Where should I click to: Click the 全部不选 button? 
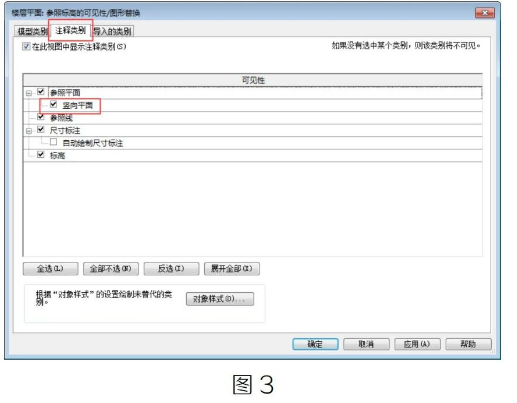[111, 269]
